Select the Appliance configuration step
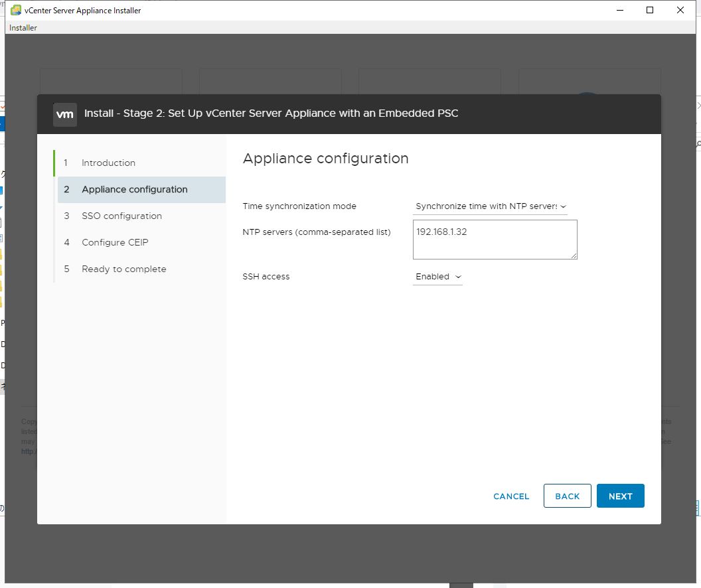This screenshot has height=588, width=701. [x=141, y=189]
